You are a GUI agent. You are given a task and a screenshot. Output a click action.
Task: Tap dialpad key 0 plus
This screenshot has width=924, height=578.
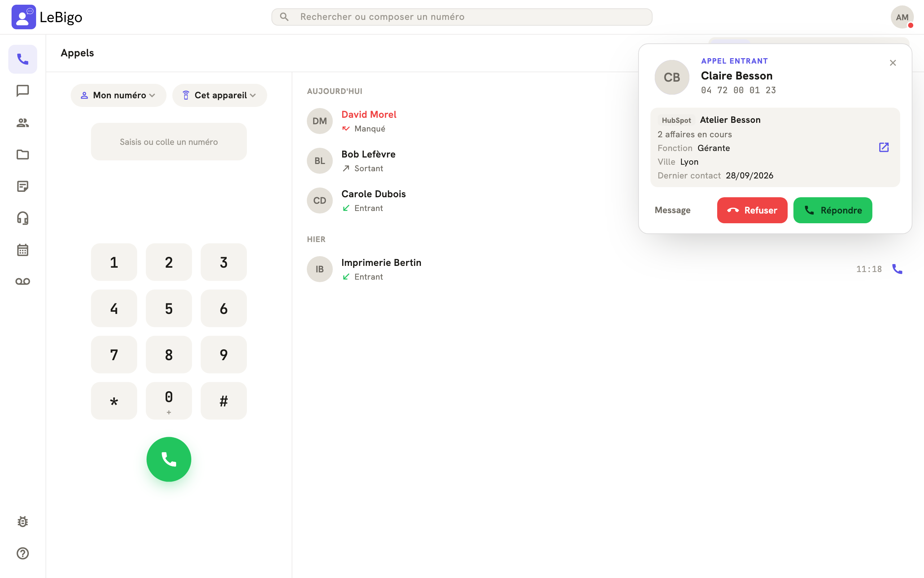[x=169, y=401]
